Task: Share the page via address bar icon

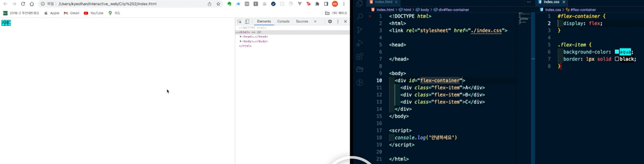Action: point(209,4)
